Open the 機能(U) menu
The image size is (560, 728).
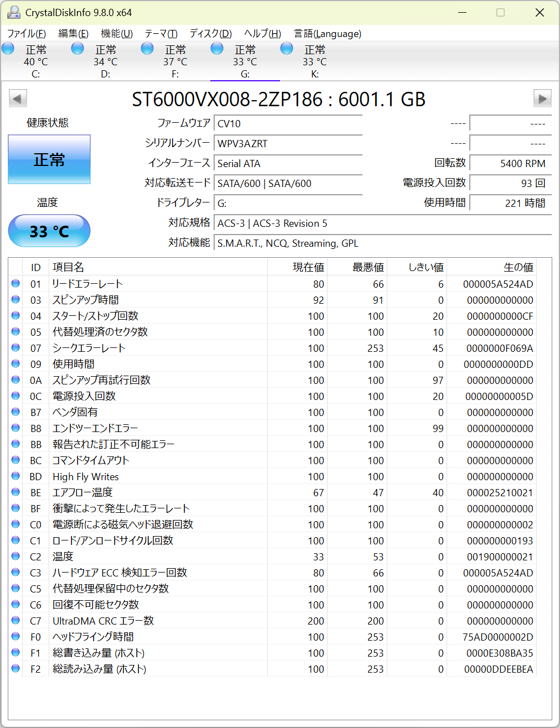pyautogui.click(x=117, y=34)
